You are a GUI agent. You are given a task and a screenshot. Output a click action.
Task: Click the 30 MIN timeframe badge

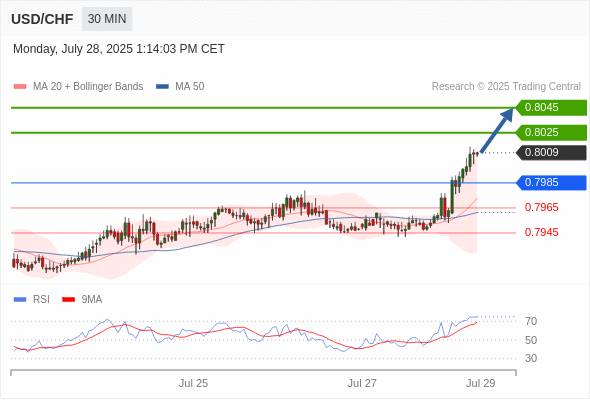[x=107, y=19]
